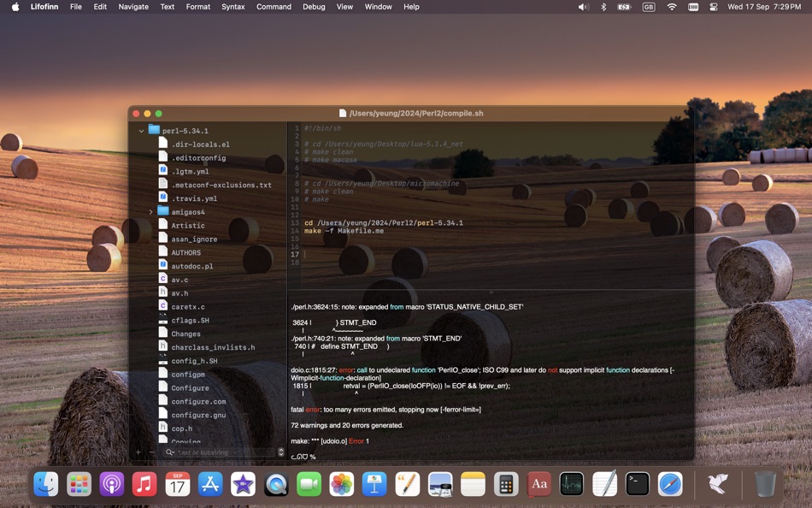The image size is (812, 508).
Task: Click the av.h header file icon
Action: coord(162,292)
